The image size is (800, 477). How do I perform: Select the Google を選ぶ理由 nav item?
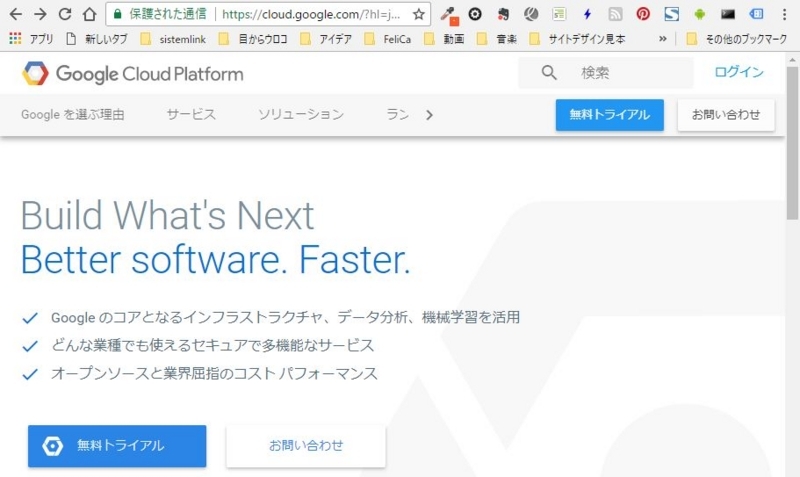[72, 115]
